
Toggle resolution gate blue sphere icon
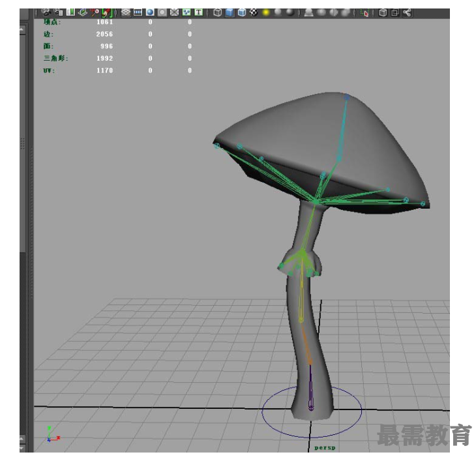(150, 12)
